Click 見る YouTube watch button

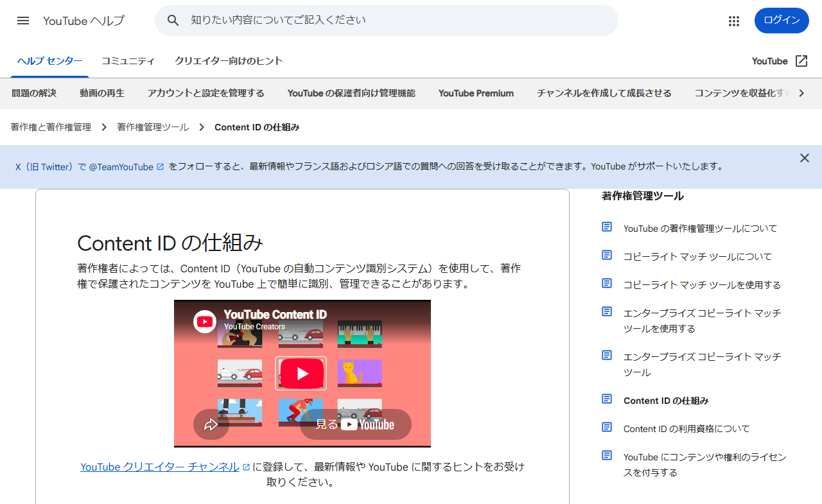click(355, 424)
